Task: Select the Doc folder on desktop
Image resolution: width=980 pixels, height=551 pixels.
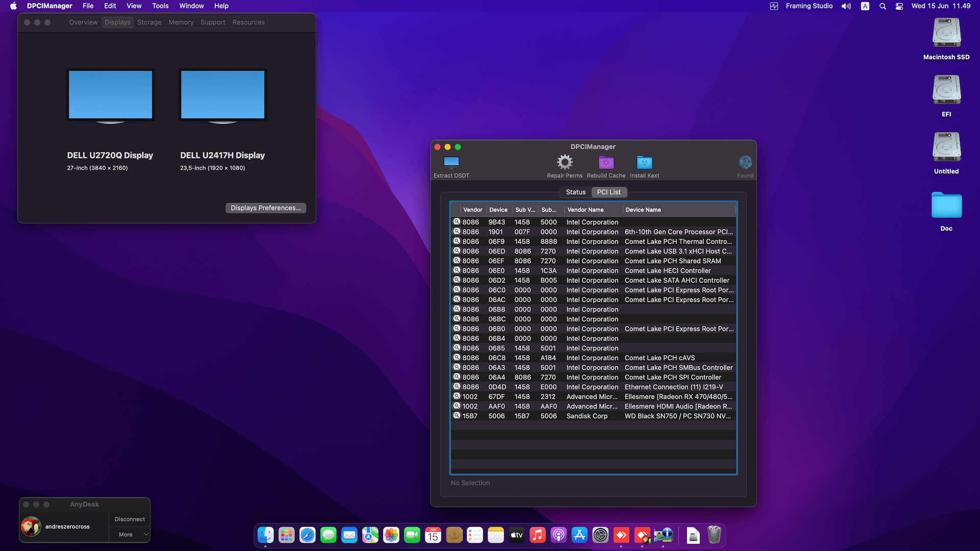Action: tap(946, 205)
